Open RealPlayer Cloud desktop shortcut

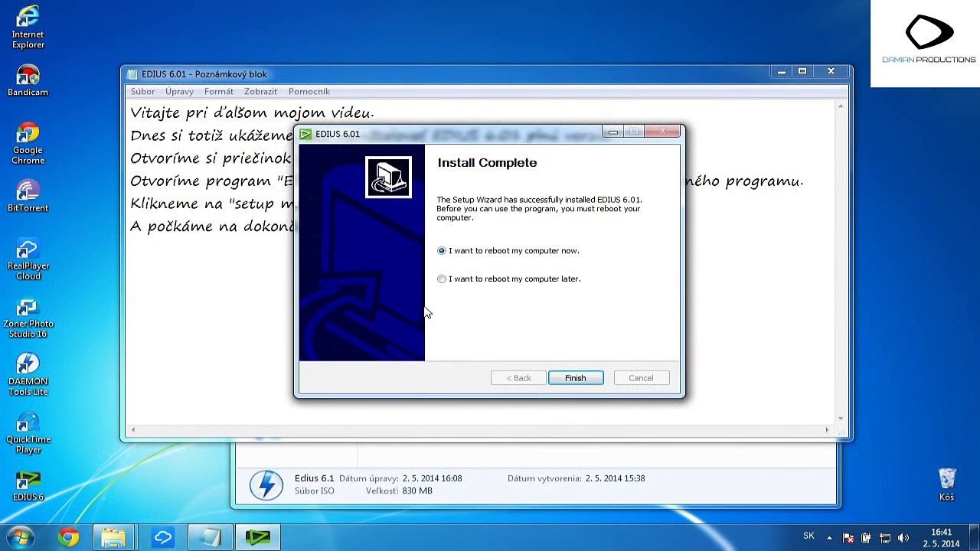[28, 260]
